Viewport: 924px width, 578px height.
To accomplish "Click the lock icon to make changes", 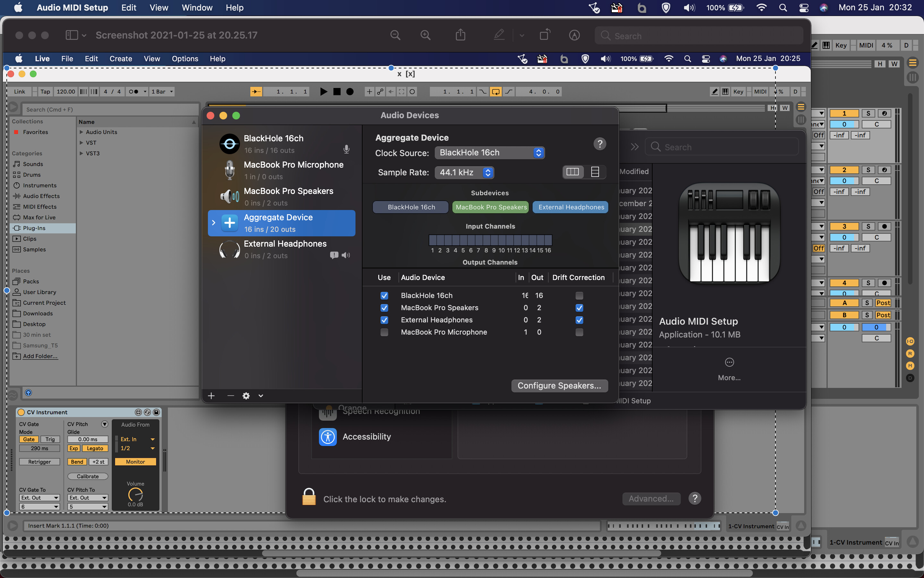I will 309,497.
